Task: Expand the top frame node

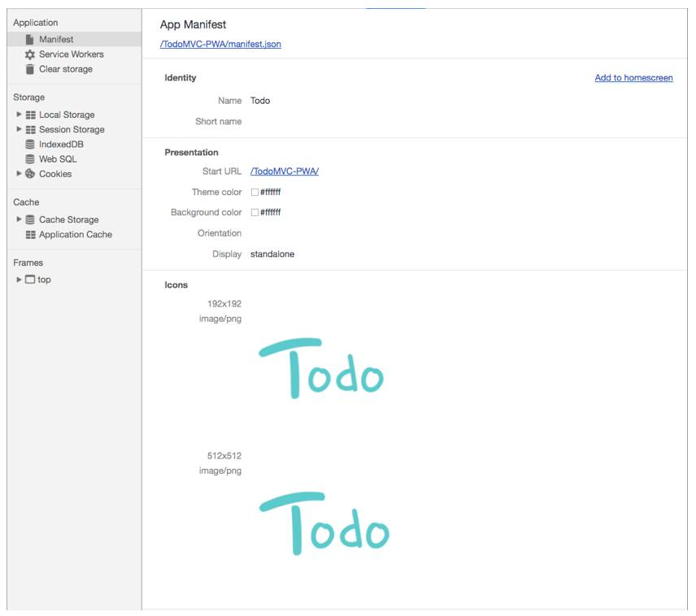Action: click(x=19, y=280)
